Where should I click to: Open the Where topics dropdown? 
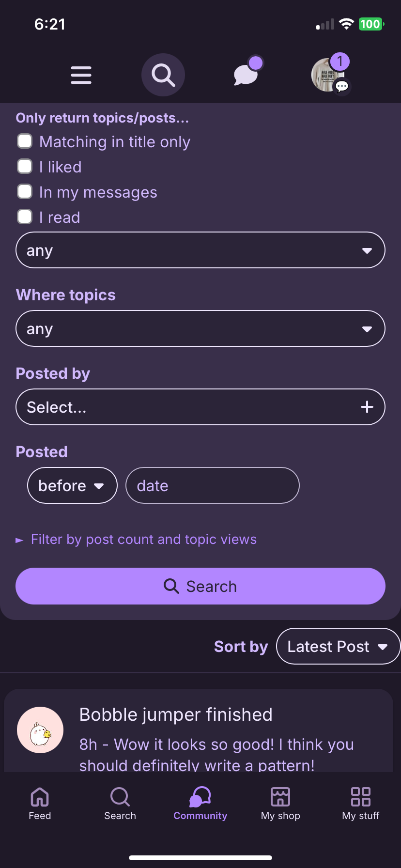(200, 328)
